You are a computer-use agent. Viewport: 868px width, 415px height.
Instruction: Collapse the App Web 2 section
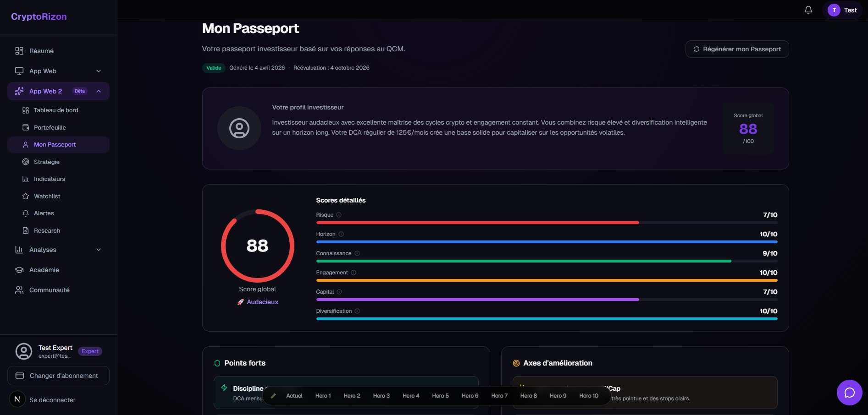pos(98,91)
